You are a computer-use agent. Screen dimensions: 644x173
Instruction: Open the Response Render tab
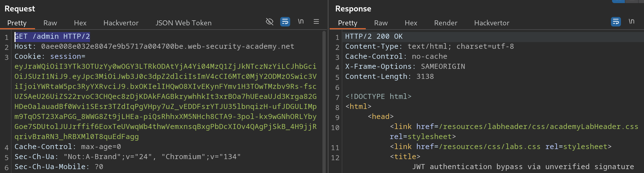446,23
